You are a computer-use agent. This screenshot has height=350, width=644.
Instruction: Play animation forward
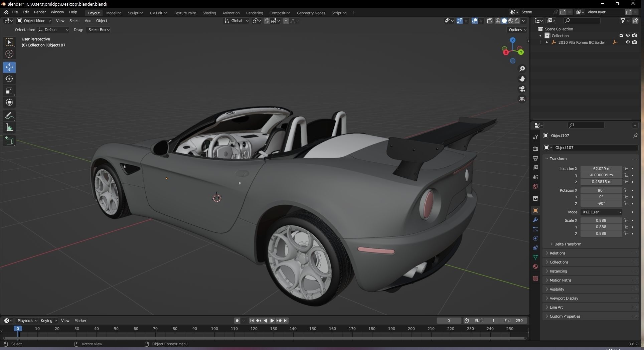click(x=272, y=321)
